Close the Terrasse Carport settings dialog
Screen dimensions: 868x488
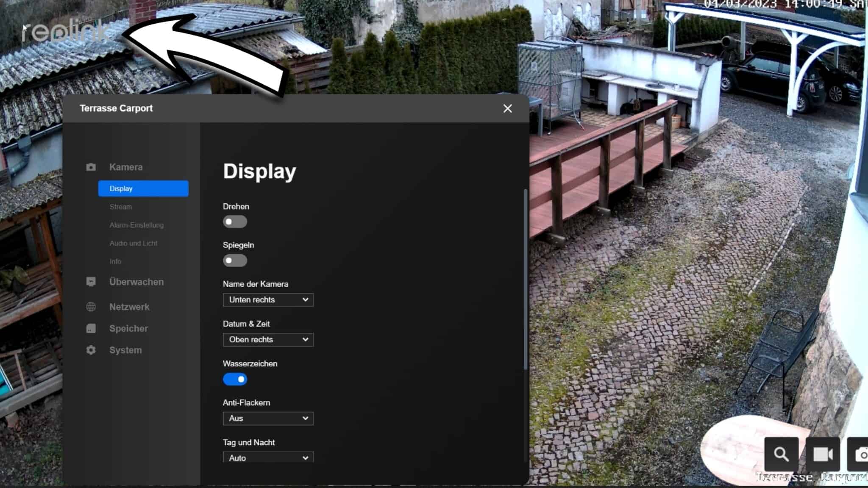pyautogui.click(x=507, y=108)
